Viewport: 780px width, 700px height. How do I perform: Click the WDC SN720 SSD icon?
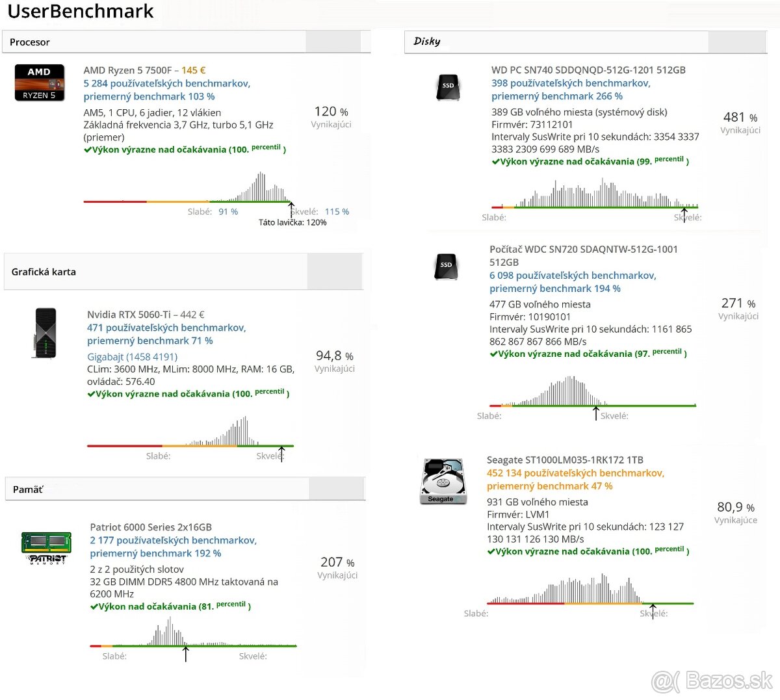tap(446, 266)
